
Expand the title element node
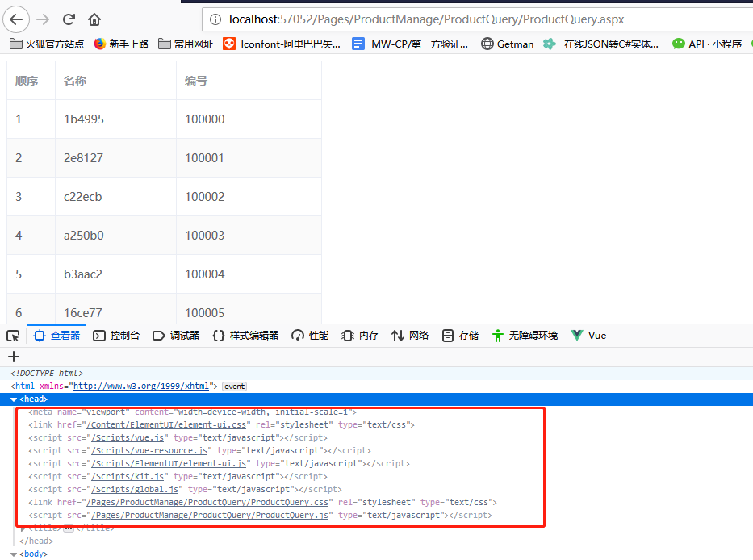coord(23,529)
